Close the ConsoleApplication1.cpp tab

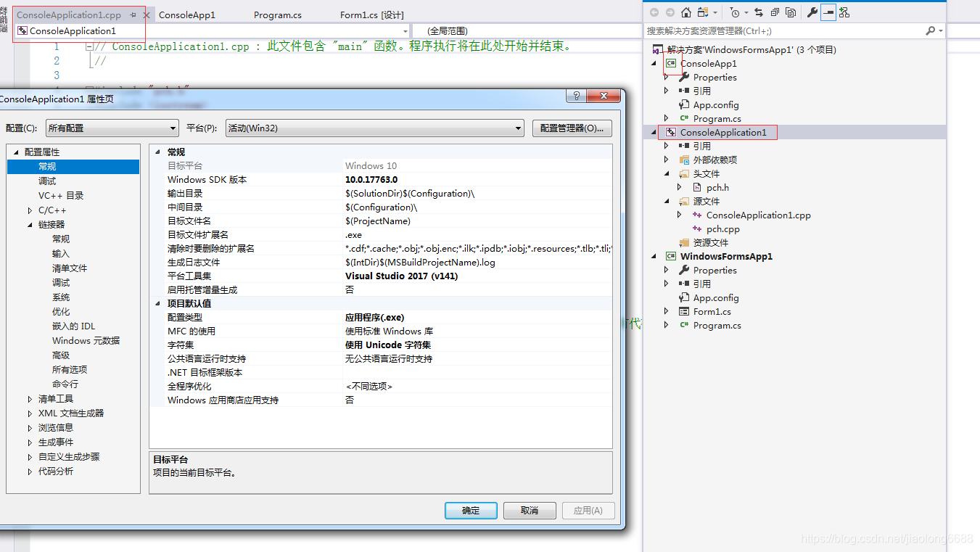click(x=146, y=15)
